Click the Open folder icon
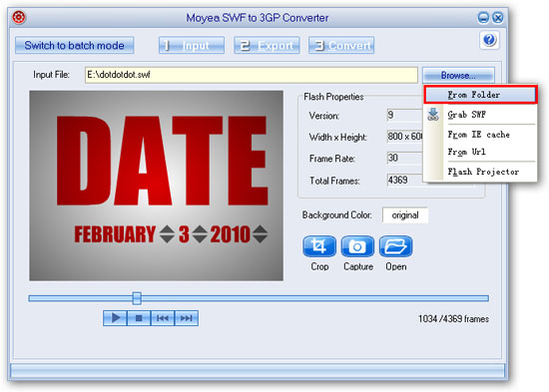Viewport: 549px width, 392px height. (396, 246)
